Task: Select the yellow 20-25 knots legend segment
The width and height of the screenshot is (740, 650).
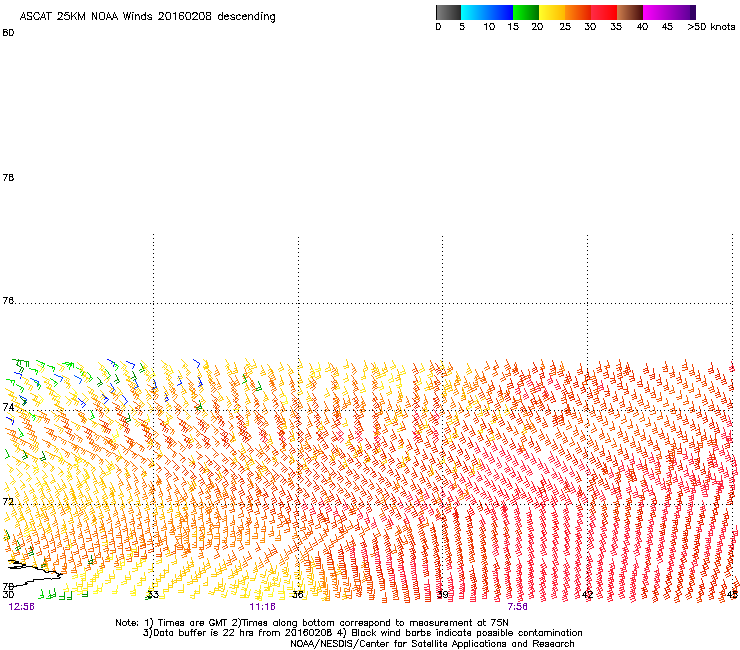Action: pos(552,12)
